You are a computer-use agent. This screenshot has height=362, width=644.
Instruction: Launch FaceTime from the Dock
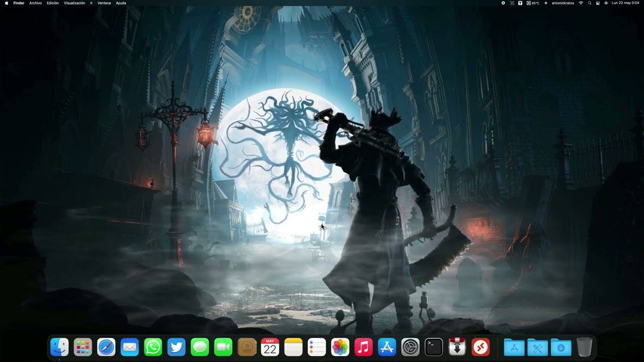click(x=223, y=347)
